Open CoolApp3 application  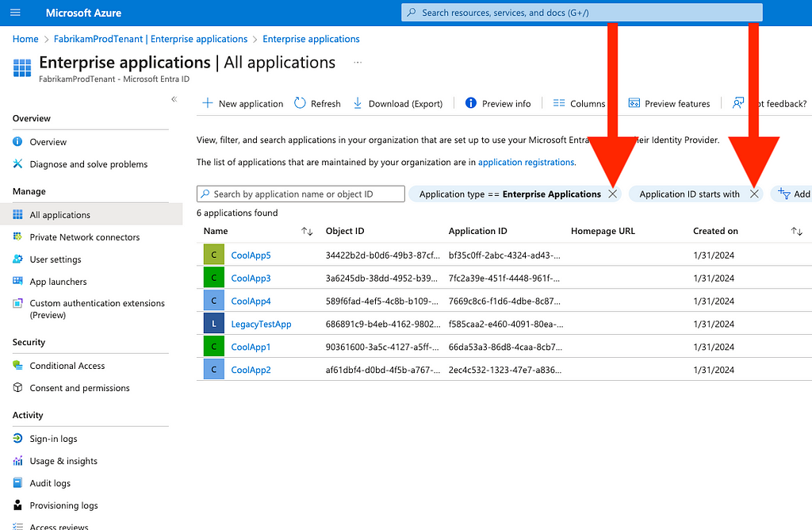[x=251, y=278]
